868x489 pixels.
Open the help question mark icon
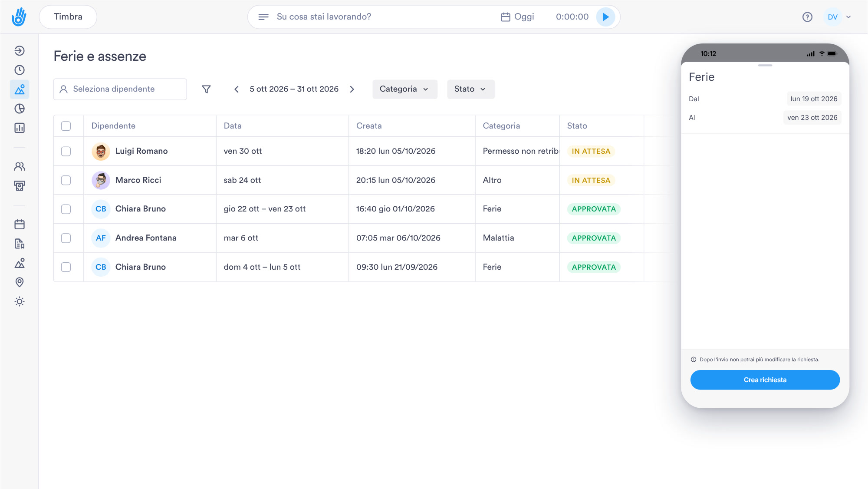tap(807, 17)
